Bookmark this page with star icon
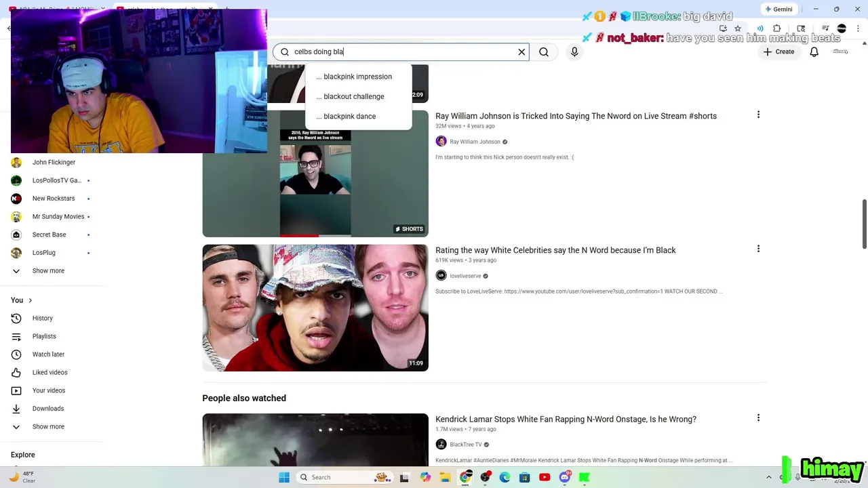 point(738,28)
